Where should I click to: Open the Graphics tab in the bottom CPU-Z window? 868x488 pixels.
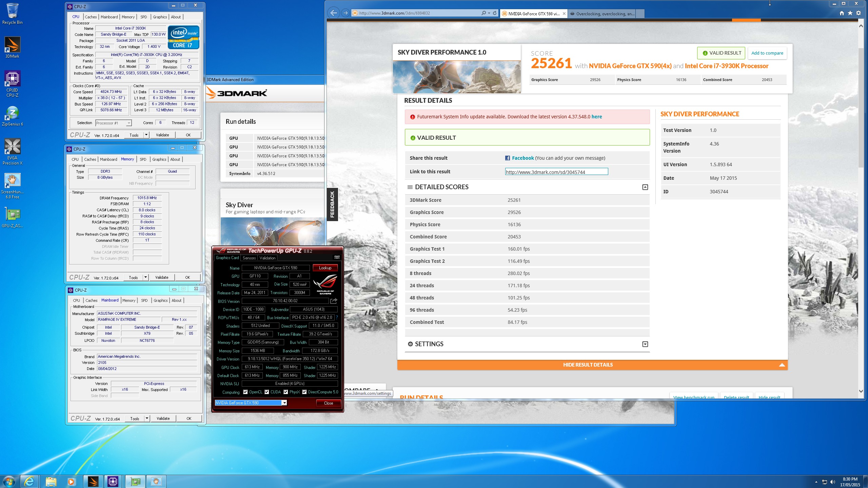click(160, 300)
